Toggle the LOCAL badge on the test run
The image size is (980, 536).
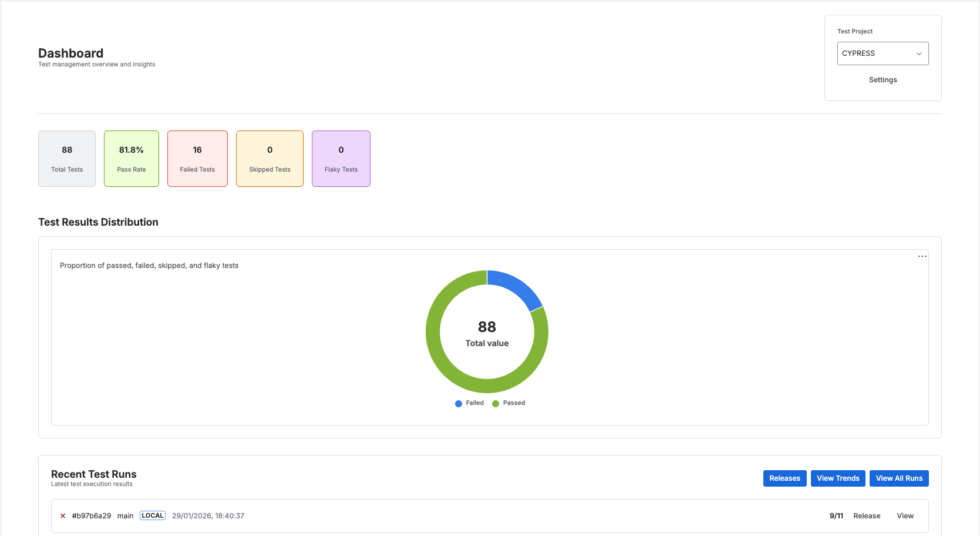152,515
